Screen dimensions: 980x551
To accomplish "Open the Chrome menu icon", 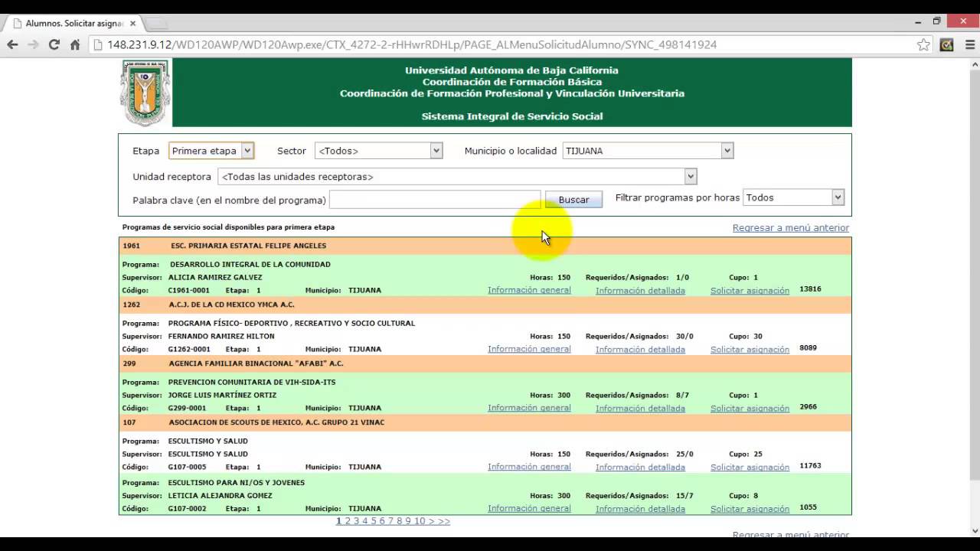I will (970, 44).
